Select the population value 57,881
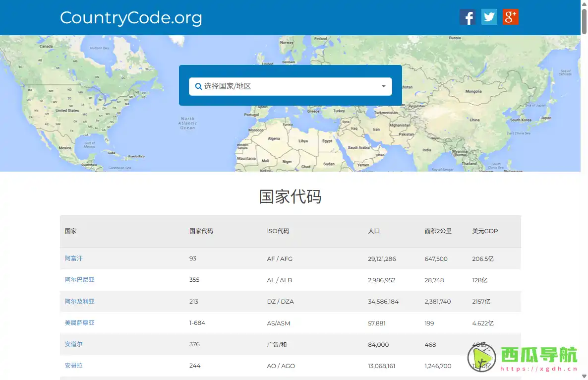 coord(376,323)
